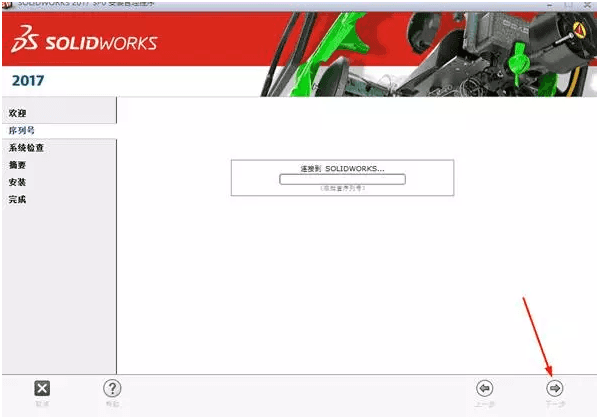Select the 序列号 (Serial Number) step
Image resolution: width=603 pixels, height=419 pixels.
tap(22, 131)
